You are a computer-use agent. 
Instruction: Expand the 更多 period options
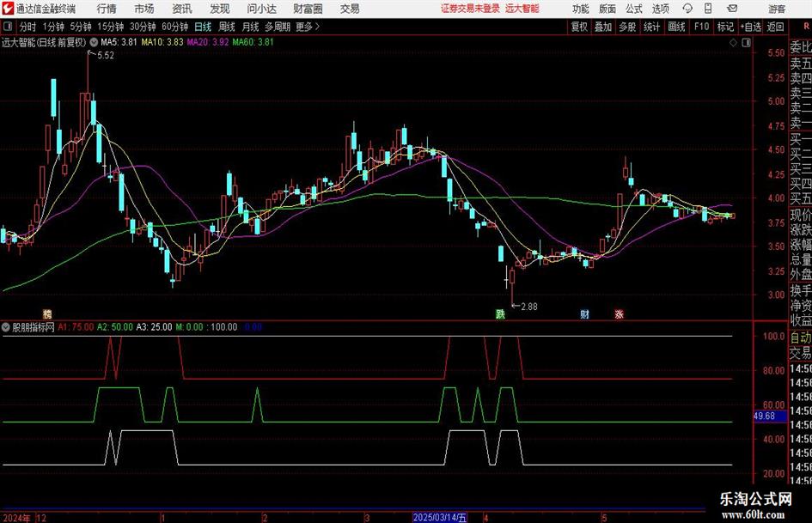(308, 27)
